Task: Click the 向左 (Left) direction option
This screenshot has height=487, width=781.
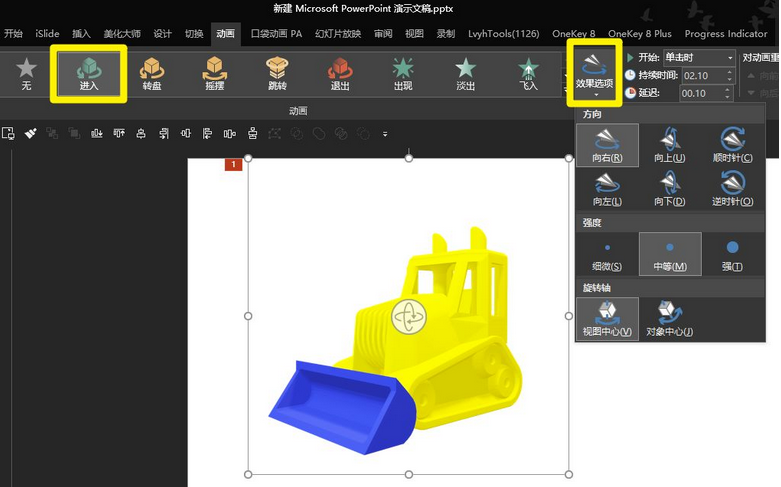Action: pos(607,188)
